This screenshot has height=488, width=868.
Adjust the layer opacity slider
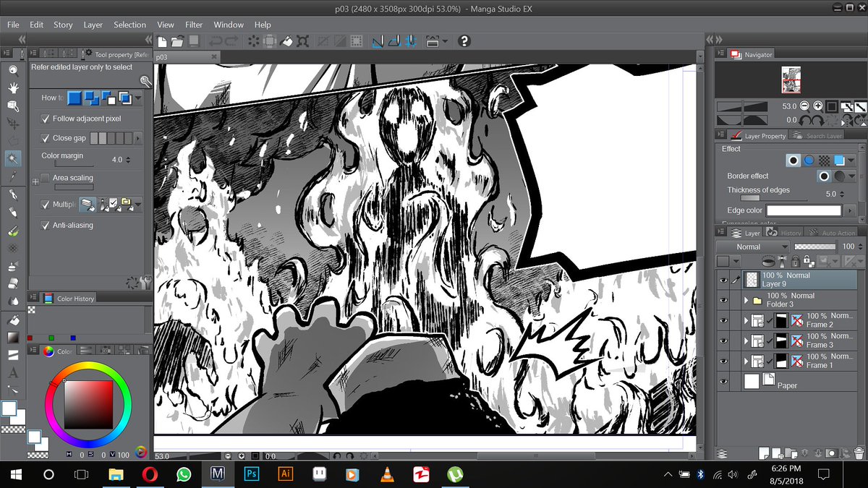(x=814, y=247)
